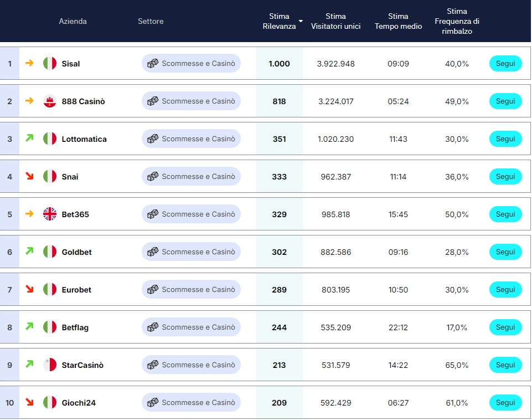Click the Italy flag icon beside Giochi24

(x=50, y=403)
